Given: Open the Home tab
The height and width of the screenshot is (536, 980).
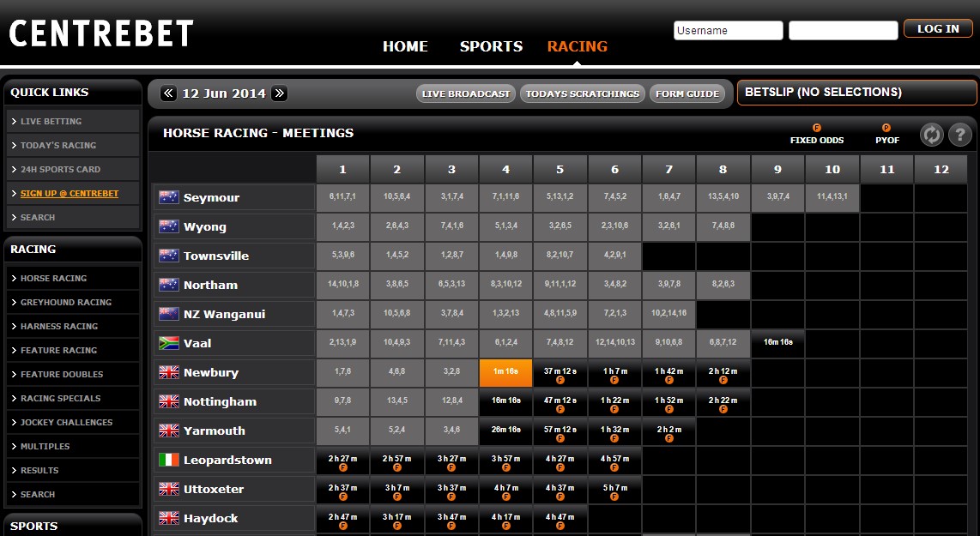Looking at the screenshot, I should tap(406, 46).
